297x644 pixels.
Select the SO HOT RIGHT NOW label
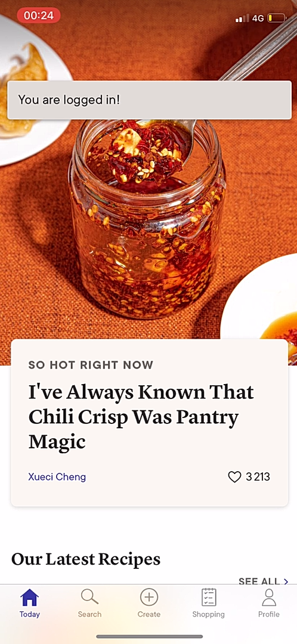click(x=91, y=365)
